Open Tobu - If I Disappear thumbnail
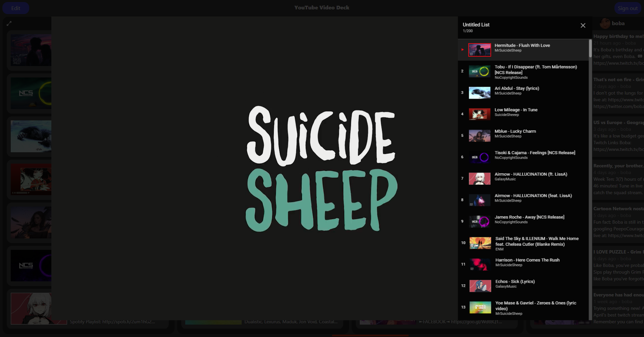The height and width of the screenshot is (337, 644). (x=479, y=71)
